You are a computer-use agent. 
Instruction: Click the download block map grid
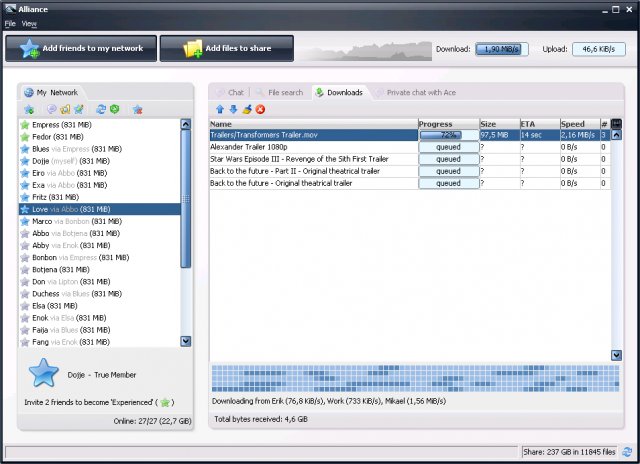coord(415,378)
